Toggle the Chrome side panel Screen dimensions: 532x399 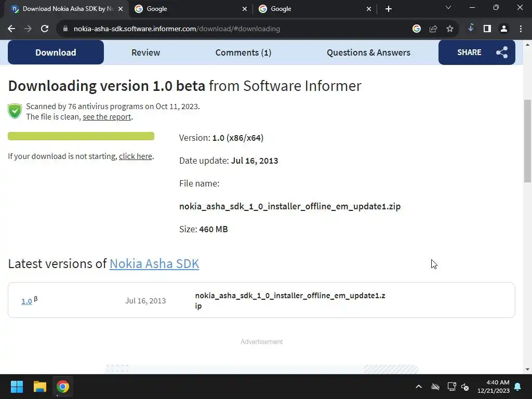tap(487, 29)
